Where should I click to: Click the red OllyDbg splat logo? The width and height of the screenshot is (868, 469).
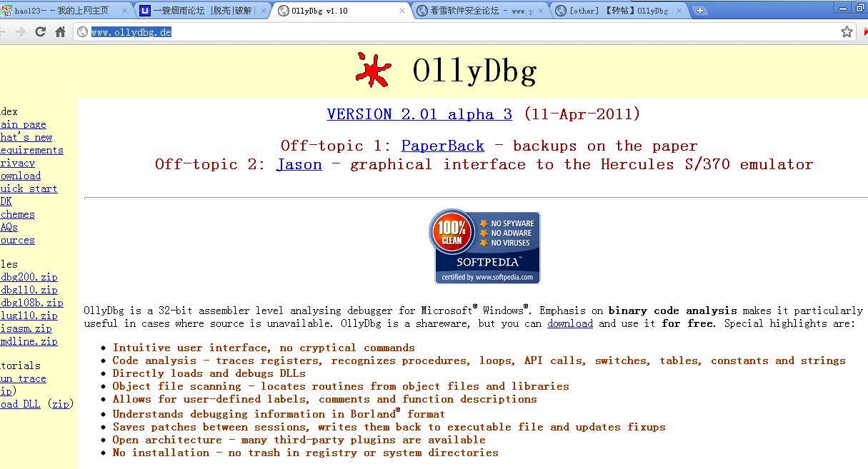pyautogui.click(x=374, y=70)
